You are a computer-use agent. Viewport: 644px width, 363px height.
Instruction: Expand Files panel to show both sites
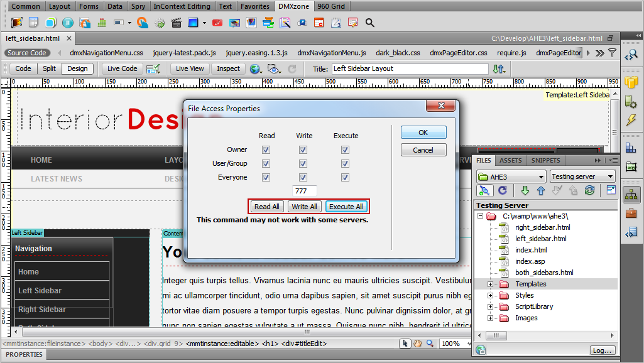pos(611,190)
